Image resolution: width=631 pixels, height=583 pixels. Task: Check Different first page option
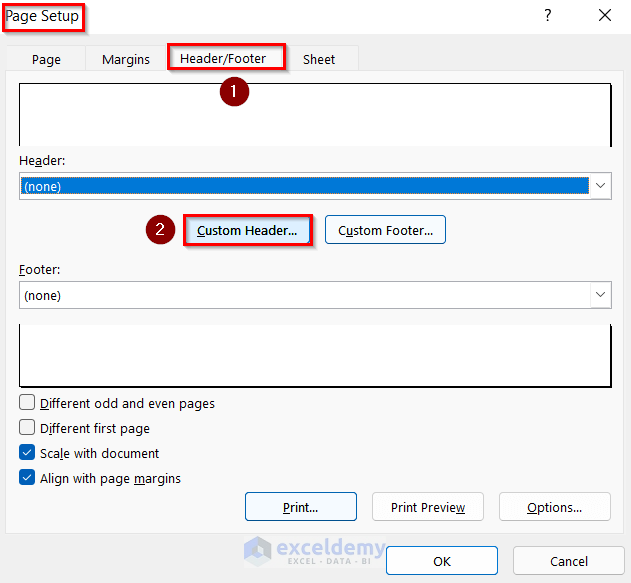click(x=27, y=427)
